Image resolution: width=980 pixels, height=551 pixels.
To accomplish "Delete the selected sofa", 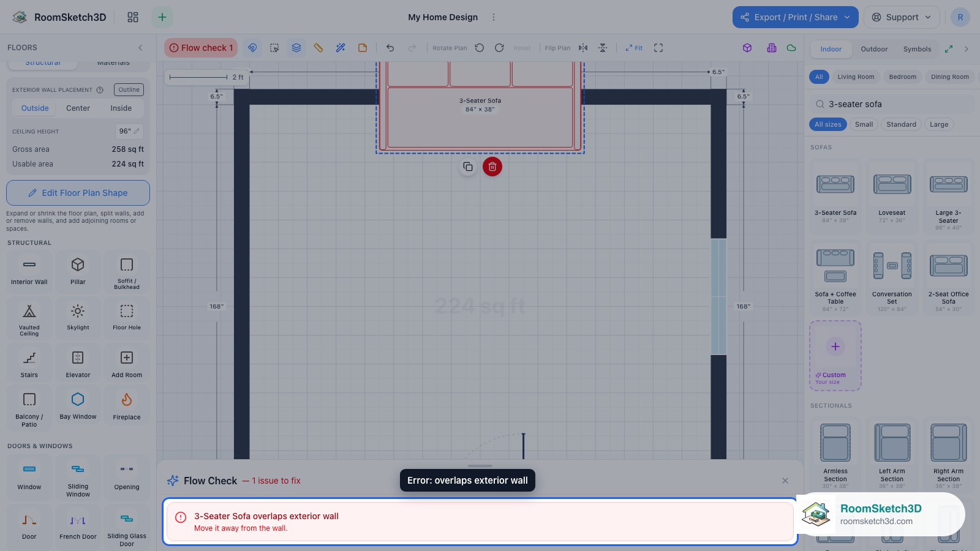I will coord(492,167).
